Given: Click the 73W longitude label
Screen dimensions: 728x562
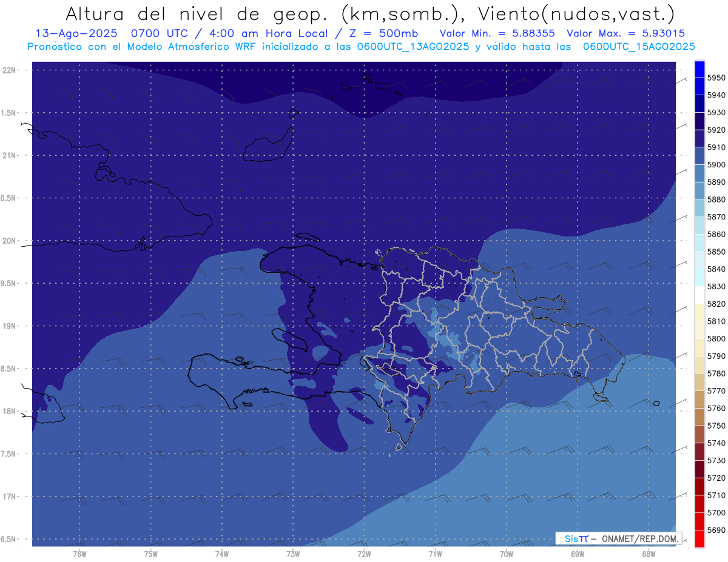Looking at the screenshot, I should pyautogui.click(x=293, y=554).
